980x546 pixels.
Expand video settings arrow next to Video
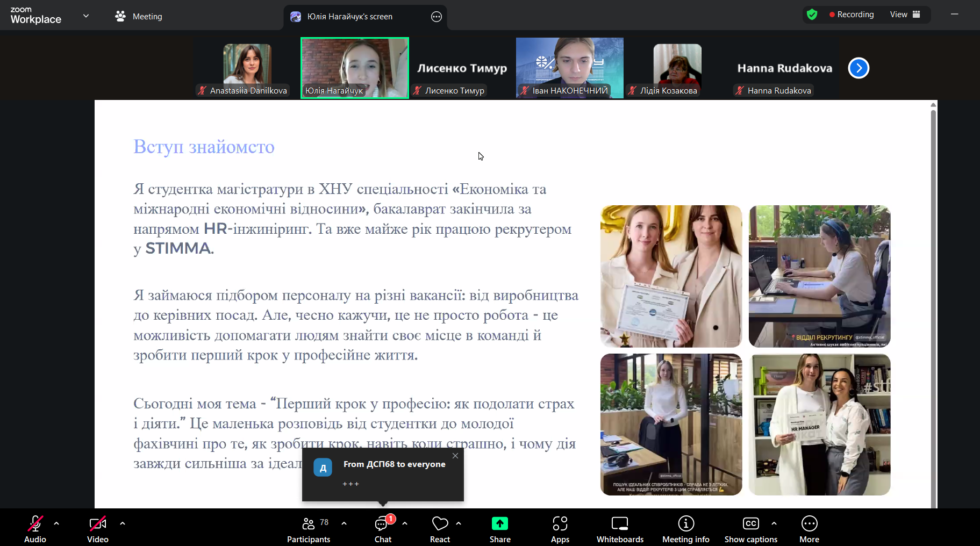tap(123, 523)
